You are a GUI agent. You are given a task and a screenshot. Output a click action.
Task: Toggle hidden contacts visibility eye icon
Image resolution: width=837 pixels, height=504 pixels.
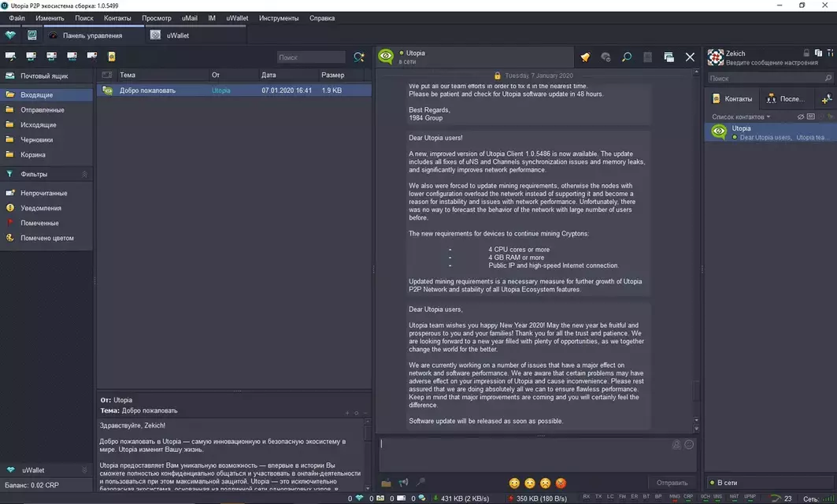click(x=801, y=117)
